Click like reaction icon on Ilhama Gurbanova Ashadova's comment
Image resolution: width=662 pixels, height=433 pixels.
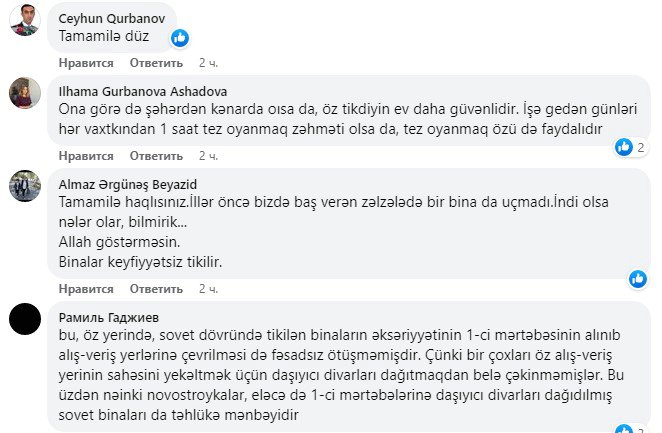pos(624,147)
